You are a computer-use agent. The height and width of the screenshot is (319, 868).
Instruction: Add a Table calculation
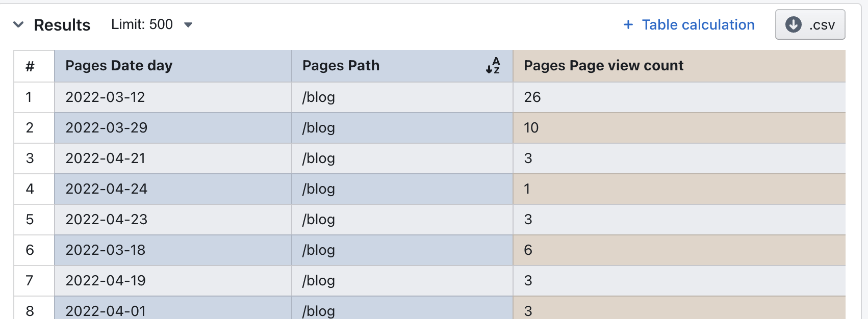tap(698, 24)
